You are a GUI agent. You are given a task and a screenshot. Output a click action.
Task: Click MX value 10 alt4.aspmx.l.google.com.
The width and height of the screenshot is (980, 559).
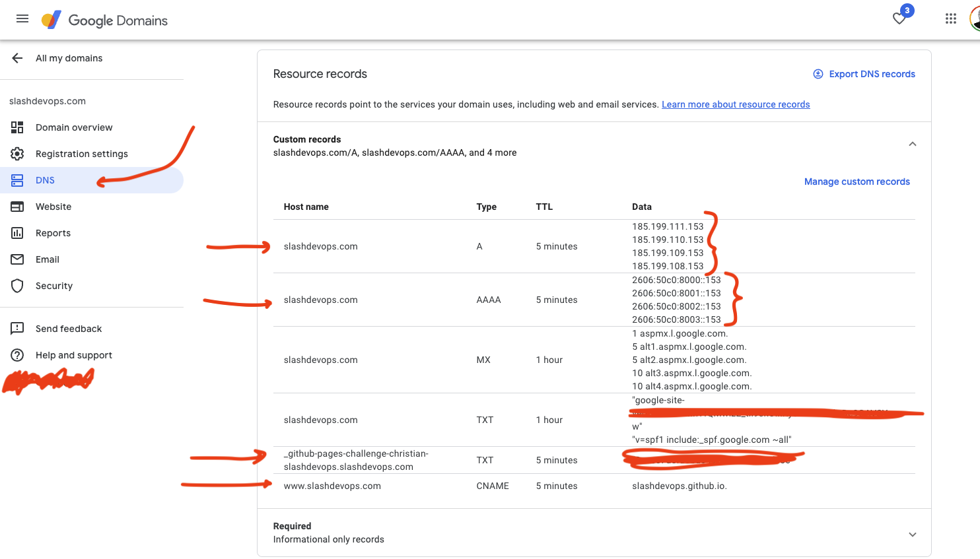(691, 386)
